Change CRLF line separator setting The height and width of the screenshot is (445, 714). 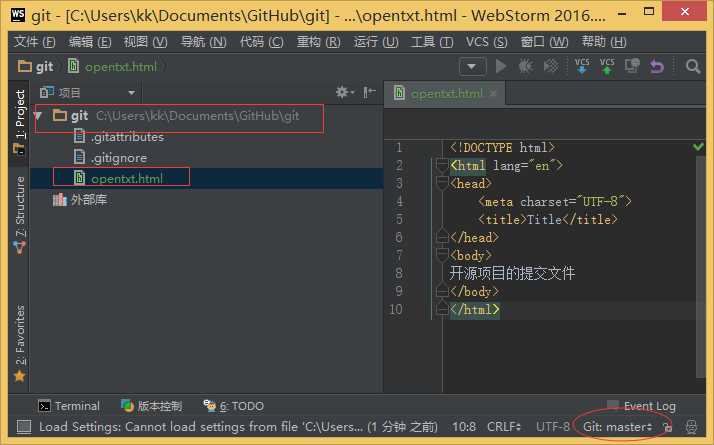(504, 427)
